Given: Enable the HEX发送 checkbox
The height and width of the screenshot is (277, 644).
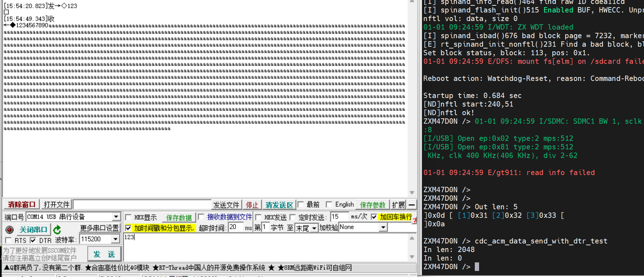Looking at the screenshot, I should [258, 217].
